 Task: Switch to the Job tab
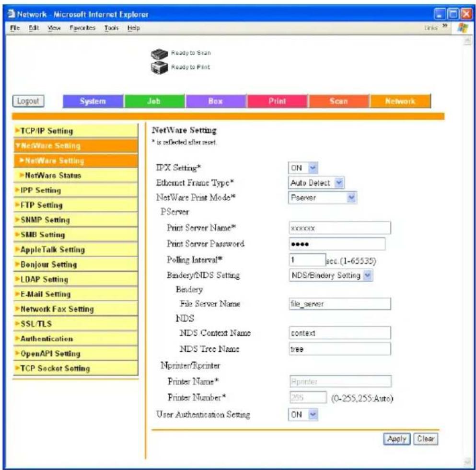[154, 101]
